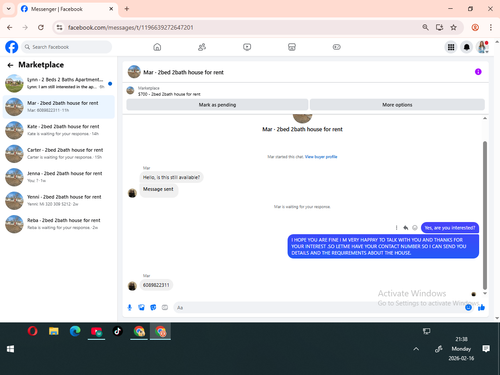Reload the page

(41, 27)
